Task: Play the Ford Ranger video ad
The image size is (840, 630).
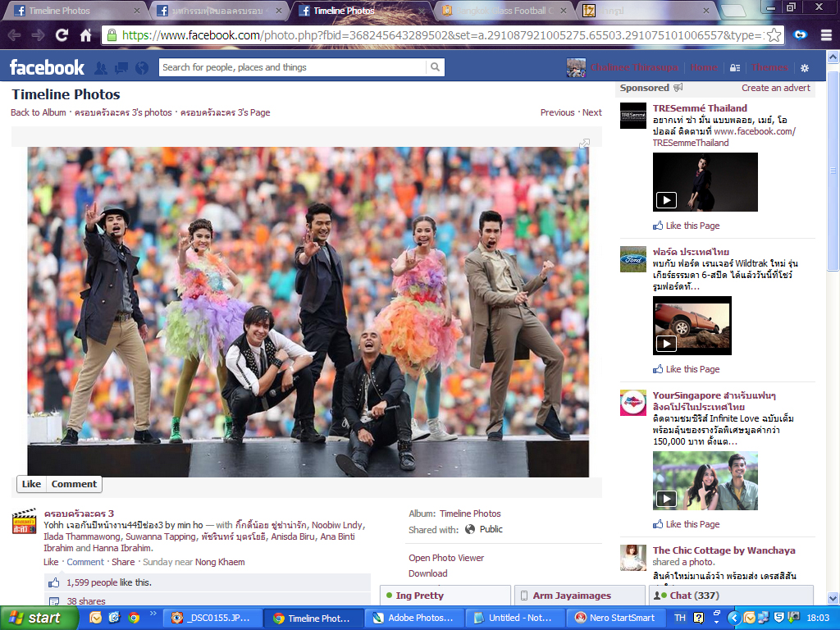Action: point(666,344)
